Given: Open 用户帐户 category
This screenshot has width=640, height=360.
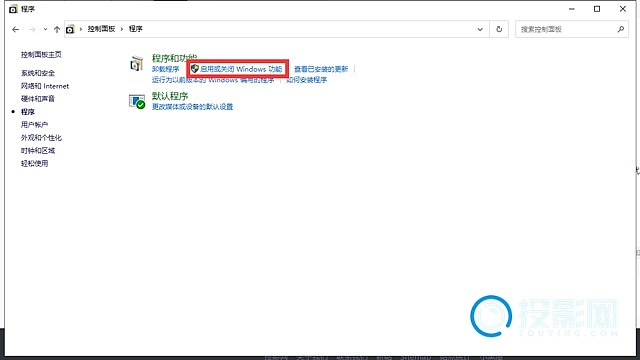Looking at the screenshot, I should point(34,124).
